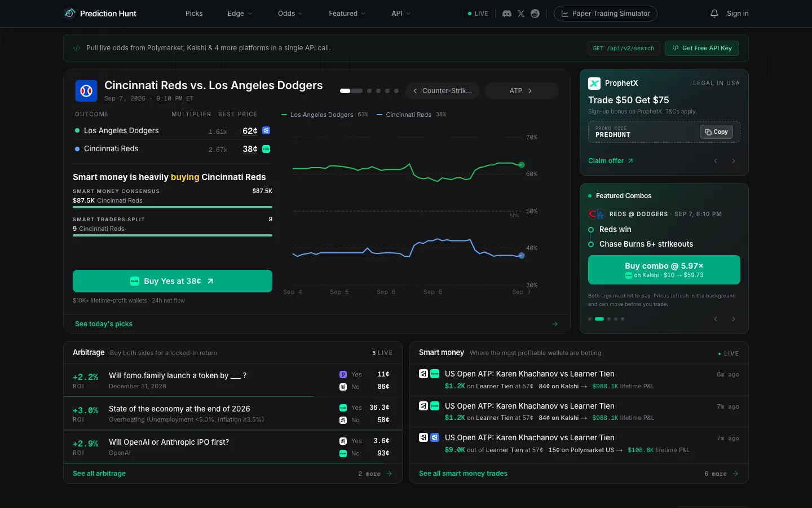The image size is (812, 508).
Task: Click Reds and Dodgers team logos in Featured Combos
Action: point(597,214)
